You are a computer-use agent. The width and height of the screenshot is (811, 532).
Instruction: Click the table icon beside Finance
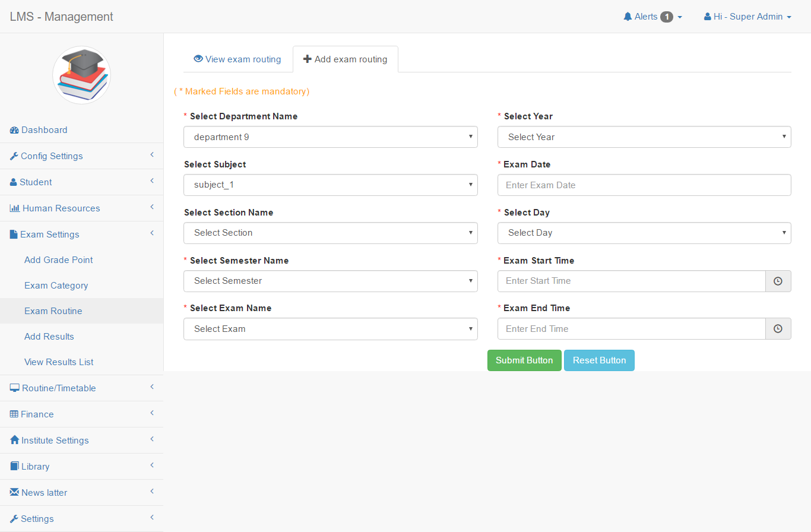[x=13, y=414]
